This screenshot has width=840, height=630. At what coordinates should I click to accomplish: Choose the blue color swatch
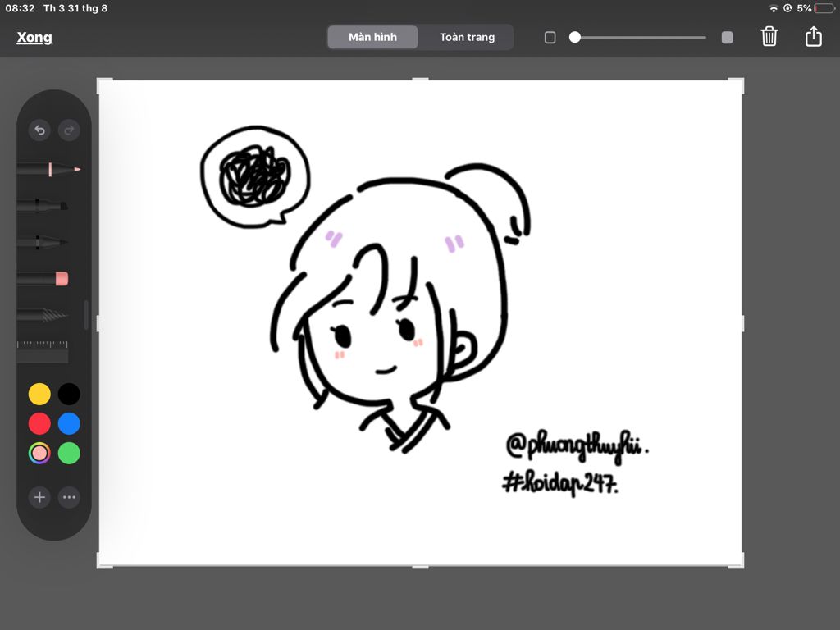69,424
